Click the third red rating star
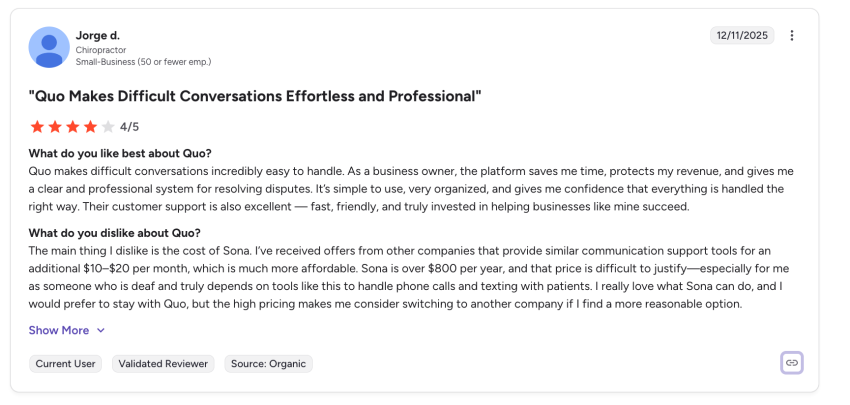 click(73, 127)
